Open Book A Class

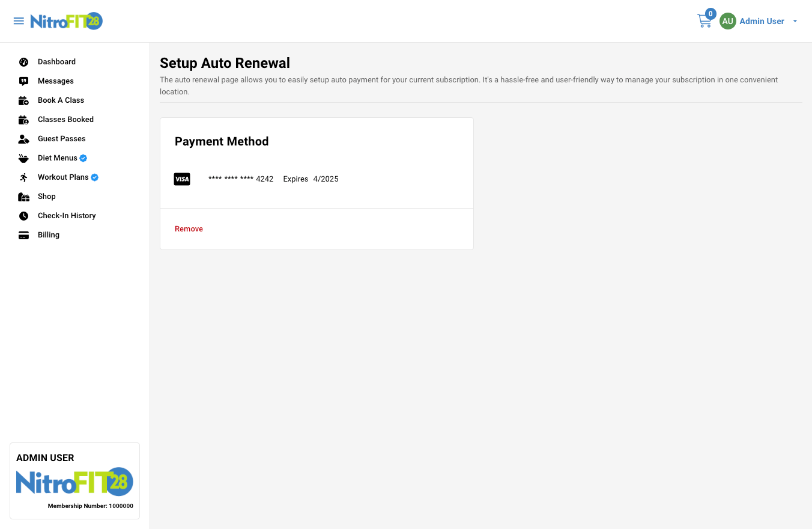click(61, 100)
